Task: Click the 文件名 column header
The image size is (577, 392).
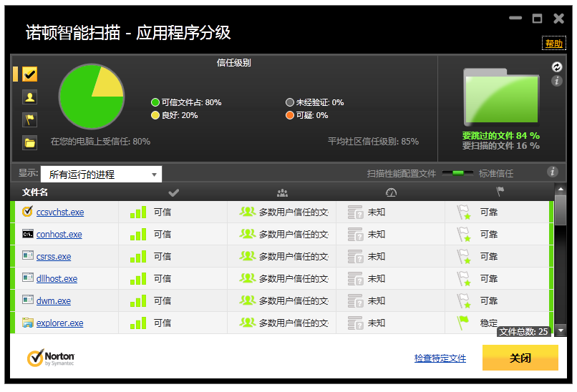Action: [x=34, y=192]
